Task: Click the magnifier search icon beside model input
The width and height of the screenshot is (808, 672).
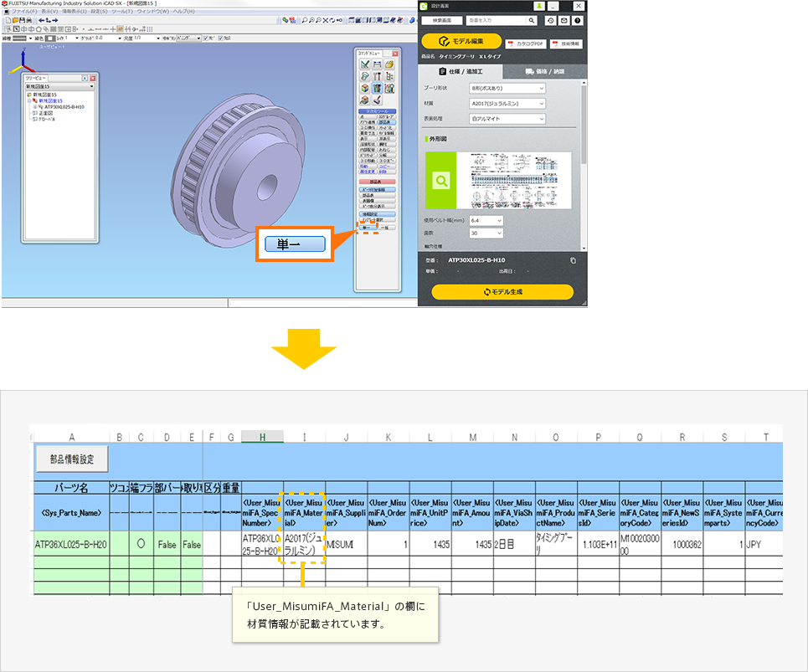Action: coord(531,21)
